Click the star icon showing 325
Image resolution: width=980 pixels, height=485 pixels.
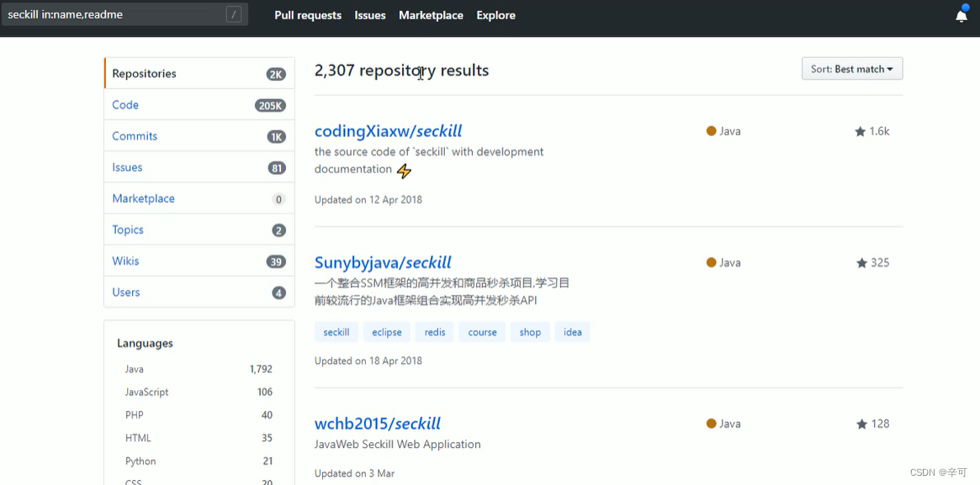(862, 263)
